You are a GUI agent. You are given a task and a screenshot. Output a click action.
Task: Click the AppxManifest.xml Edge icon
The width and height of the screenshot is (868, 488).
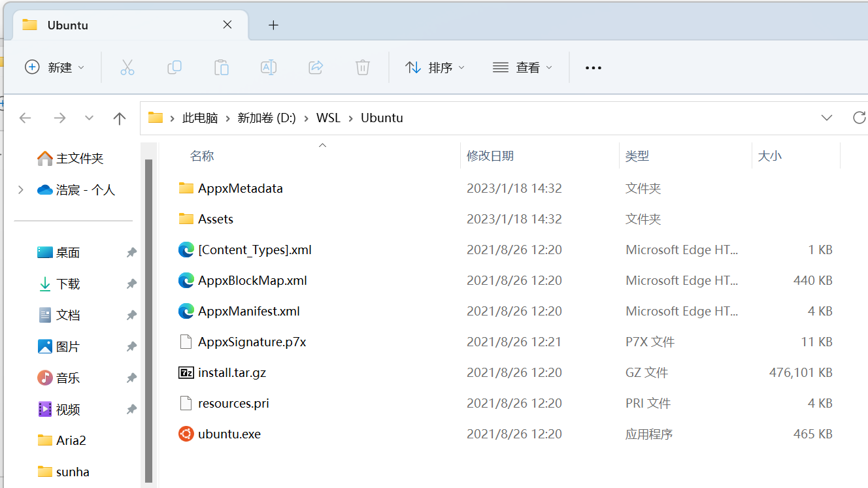[186, 311]
